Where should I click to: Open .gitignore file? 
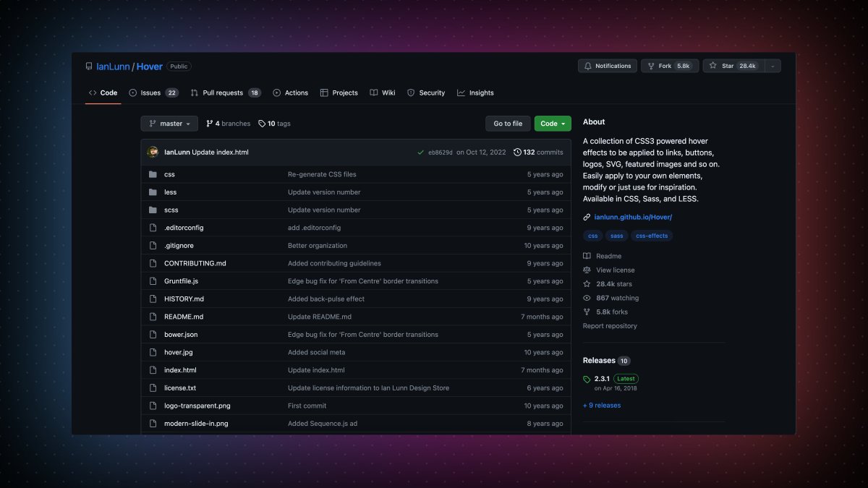tap(179, 246)
